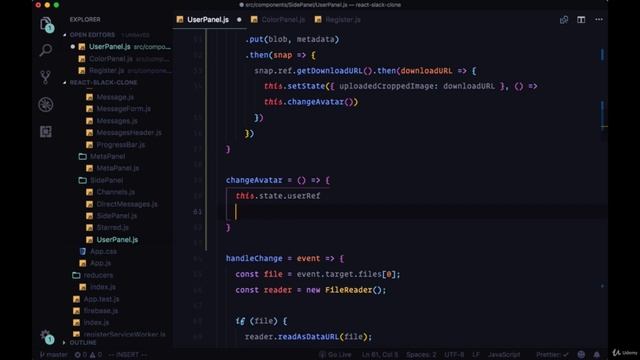The height and width of the screenshot is (360, 640).
Task: Click the notification bell in the status bar
Action: [x=597, y=354]
